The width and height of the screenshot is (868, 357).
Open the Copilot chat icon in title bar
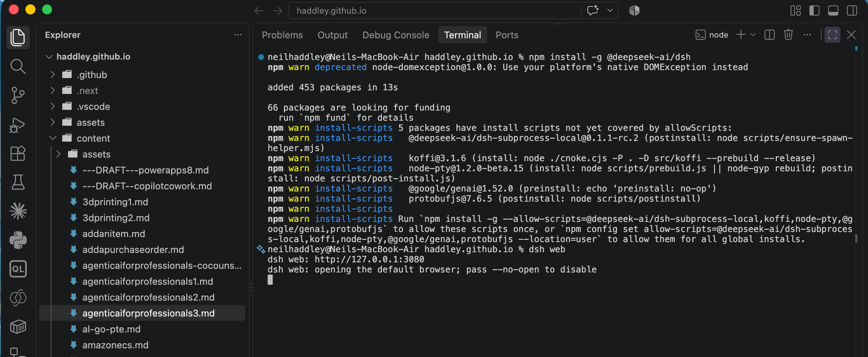(x=593, y=11)
